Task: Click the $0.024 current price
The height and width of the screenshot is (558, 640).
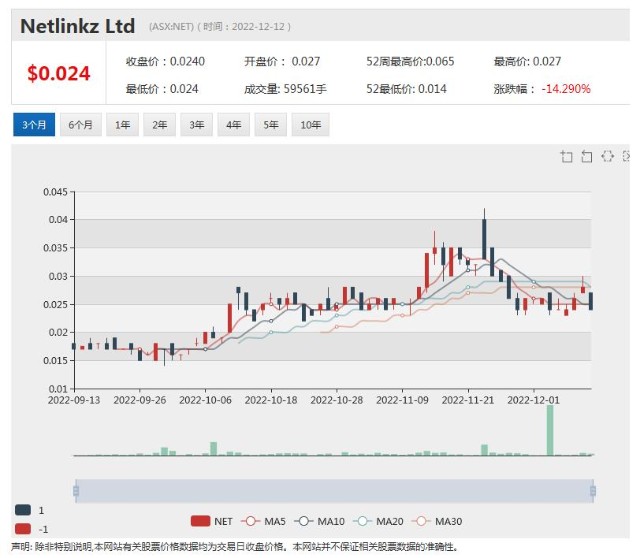Action: pyautogui.click(x=59, y=73)
